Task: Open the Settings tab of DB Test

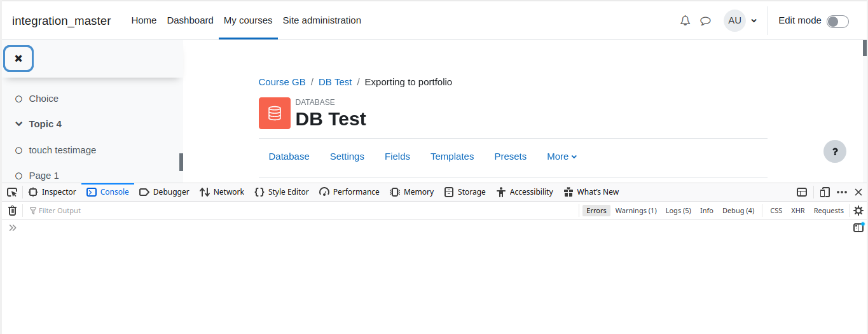Action: [x=347, y=157]
